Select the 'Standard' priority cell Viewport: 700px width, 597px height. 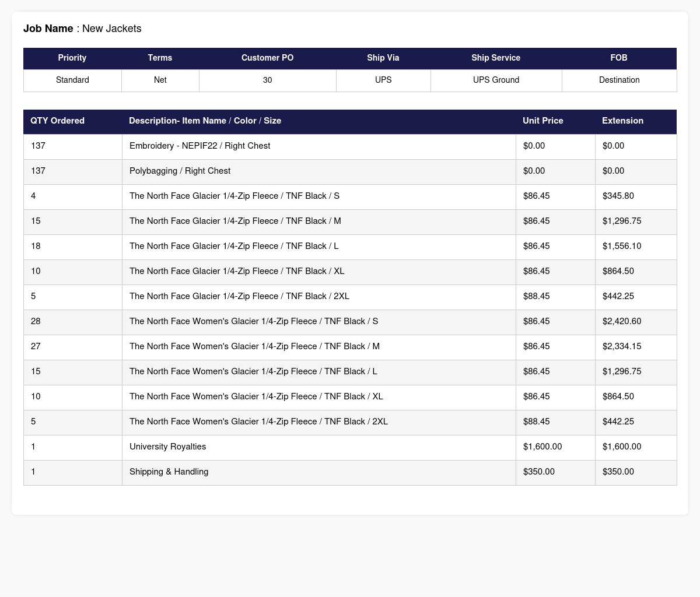point(72,80)
